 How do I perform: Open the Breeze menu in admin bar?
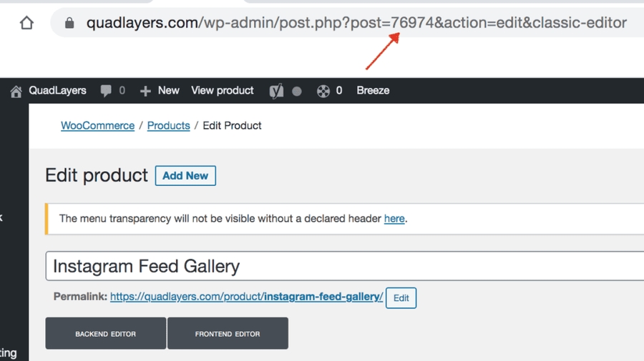373,91
